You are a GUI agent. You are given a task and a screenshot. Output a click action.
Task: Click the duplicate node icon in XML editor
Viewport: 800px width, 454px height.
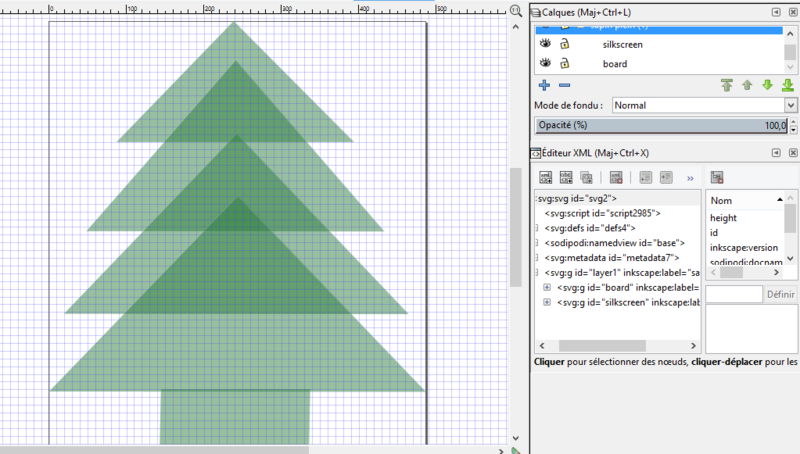pos(586,177)
